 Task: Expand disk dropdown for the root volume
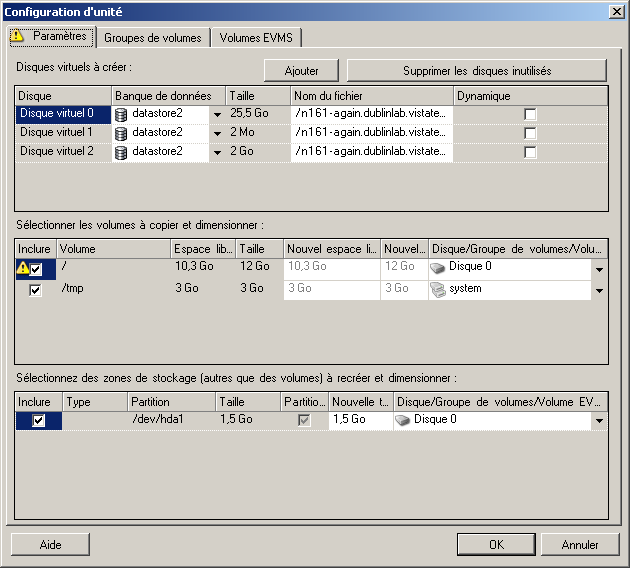[599, 269]
